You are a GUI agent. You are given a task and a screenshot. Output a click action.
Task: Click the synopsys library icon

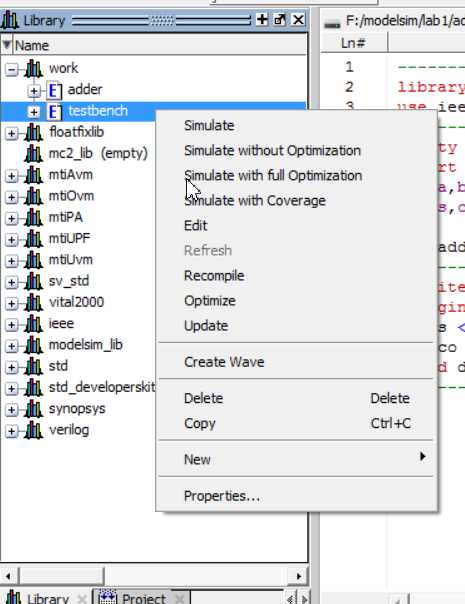click(x=34, y=409)
